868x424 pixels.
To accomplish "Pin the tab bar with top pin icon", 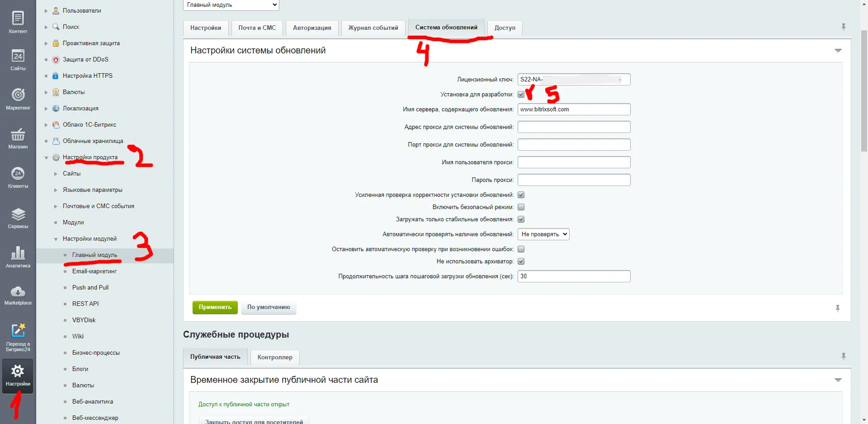I will (844, 27).
